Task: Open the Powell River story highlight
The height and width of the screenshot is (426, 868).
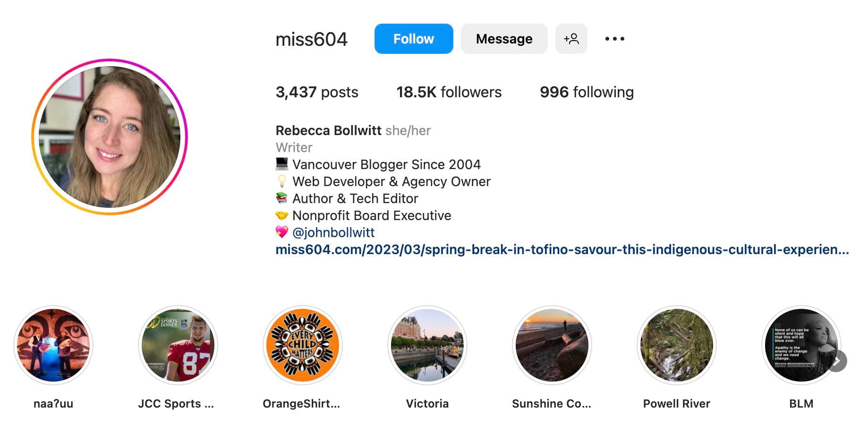Action: 677,346
